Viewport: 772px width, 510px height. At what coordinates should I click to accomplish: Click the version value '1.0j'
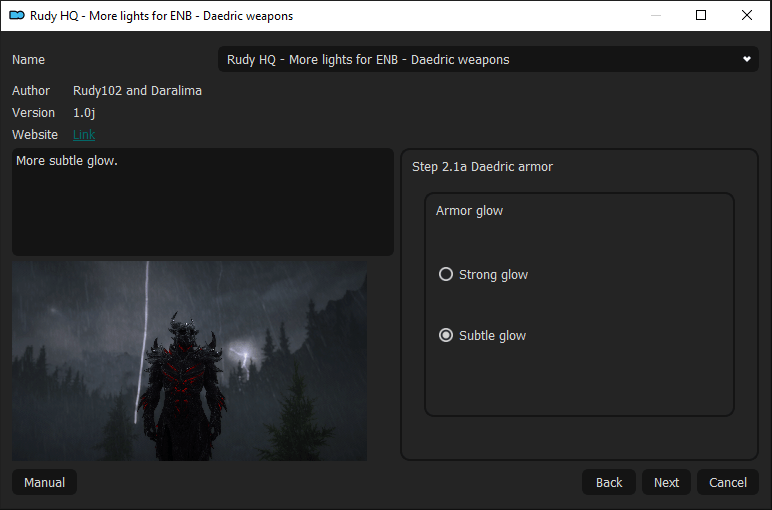coord(84,113)
